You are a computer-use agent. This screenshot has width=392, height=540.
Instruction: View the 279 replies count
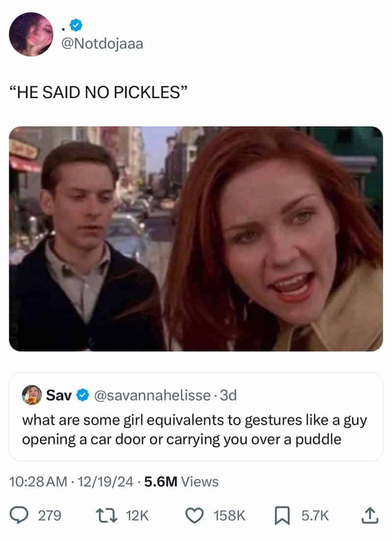coord(49,516)
